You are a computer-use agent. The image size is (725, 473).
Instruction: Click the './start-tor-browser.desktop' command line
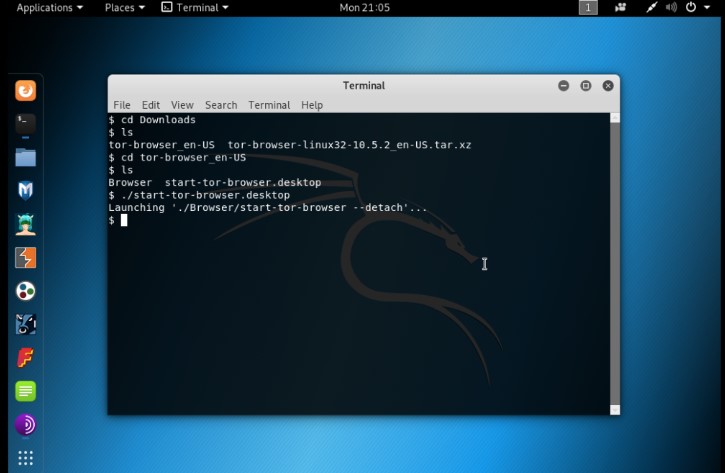pos(199,195)
